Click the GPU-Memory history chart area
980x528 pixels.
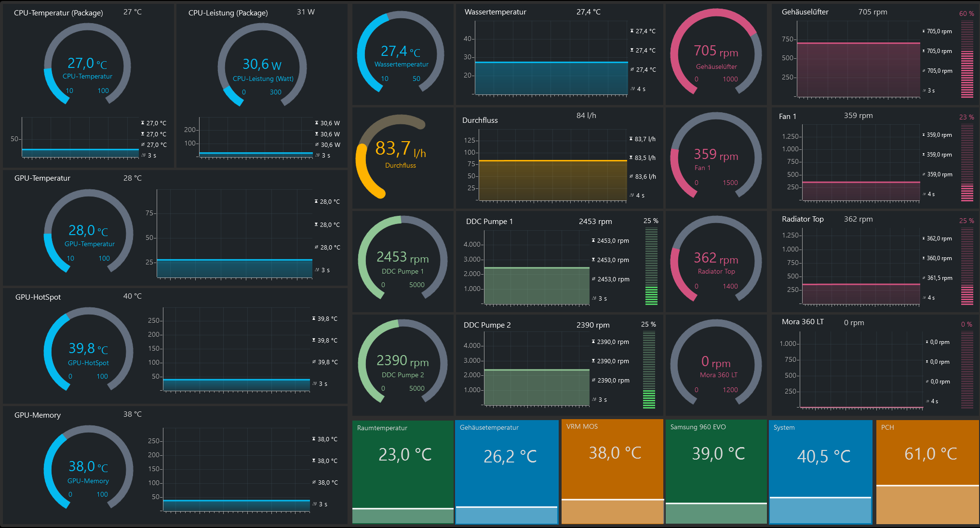click(x=236, y=470)
